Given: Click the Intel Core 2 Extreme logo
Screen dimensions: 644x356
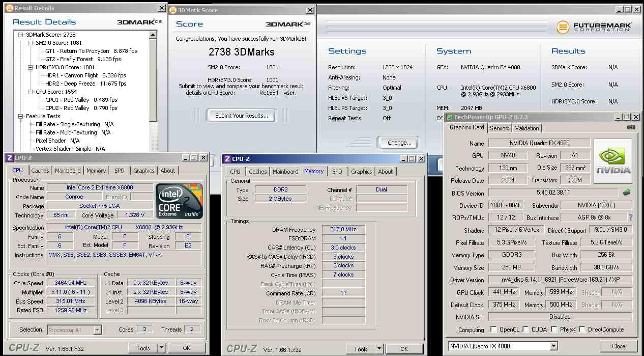Looking at the screenshot, I should click(x=180, y=201).
